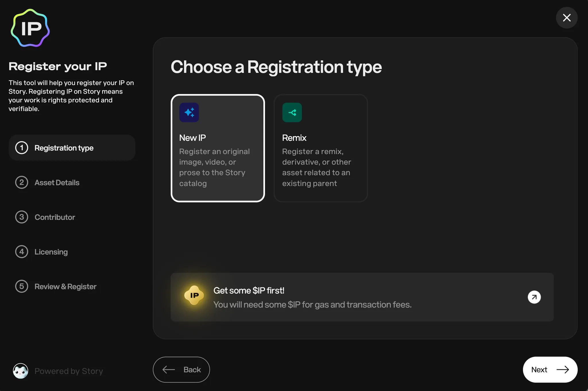Select the New IP registration card
Viewport: 588px width, 391px height.
tap(218, 148)
